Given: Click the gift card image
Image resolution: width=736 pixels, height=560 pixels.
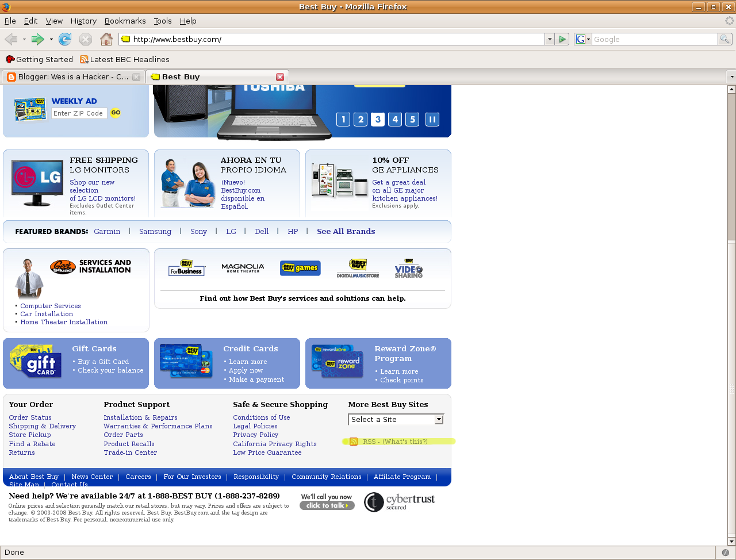Looking at the screenshot, I should 36,361.
